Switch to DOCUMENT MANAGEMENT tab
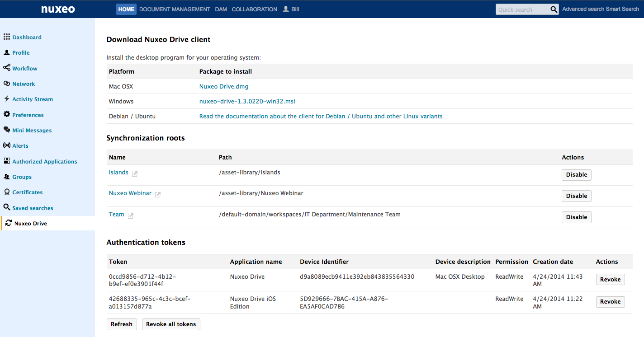 tap(175, 9)
